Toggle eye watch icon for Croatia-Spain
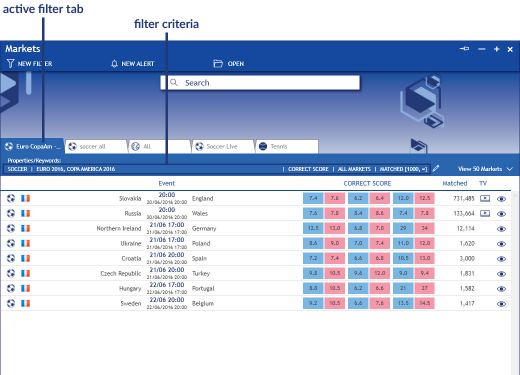Screen dimensions: 520x375 point(501,259)
